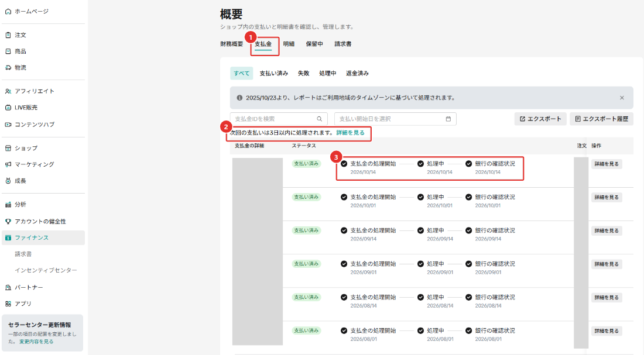Image resolution: width=644 pixels, height=355 pixels.
Task: Switch to top 請求書 tab
Action: tap(343, 44)
